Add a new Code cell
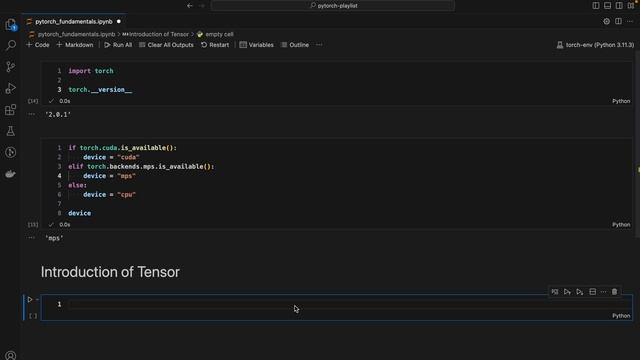The image size is (640, 360). click(x=38, y=45)
